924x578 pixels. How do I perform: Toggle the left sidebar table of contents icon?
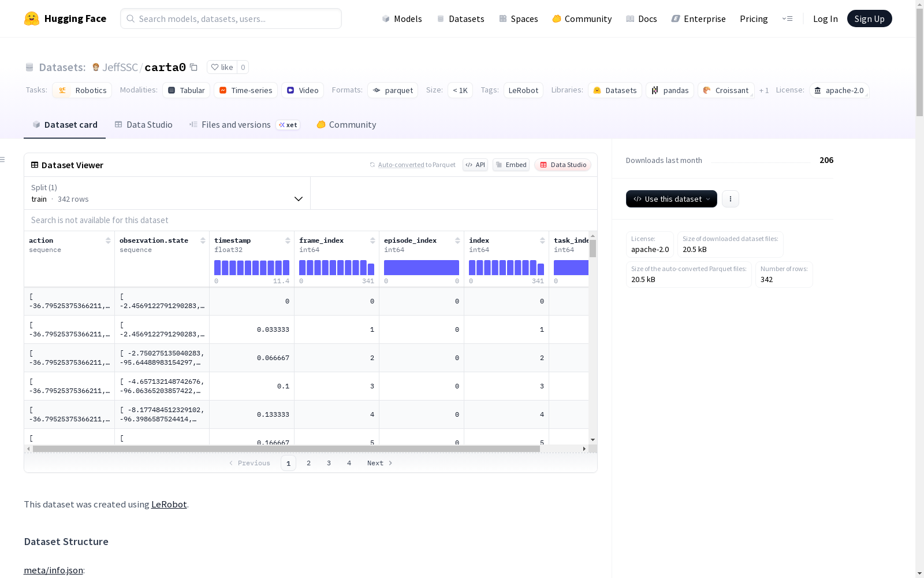pyautogui.click(x=3, y=160)
